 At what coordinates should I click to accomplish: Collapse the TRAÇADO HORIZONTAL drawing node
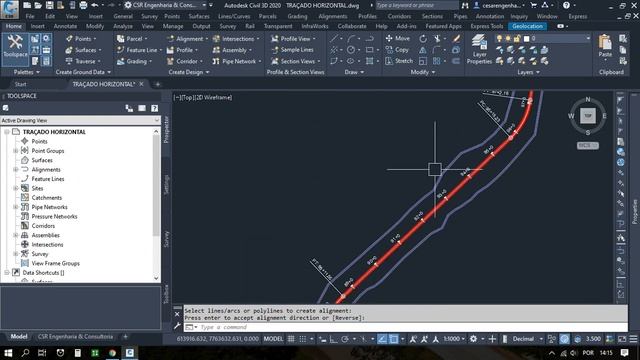pos(7,132)
